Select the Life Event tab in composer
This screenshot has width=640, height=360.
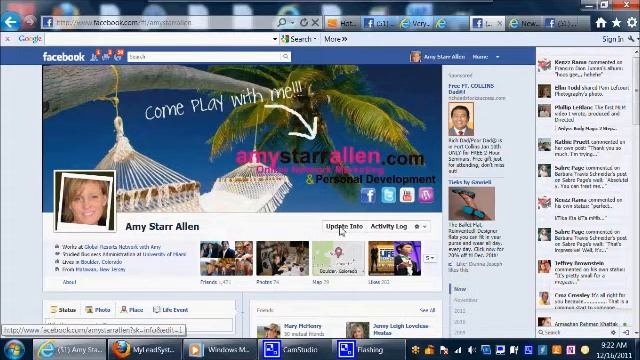coord(170,310)
